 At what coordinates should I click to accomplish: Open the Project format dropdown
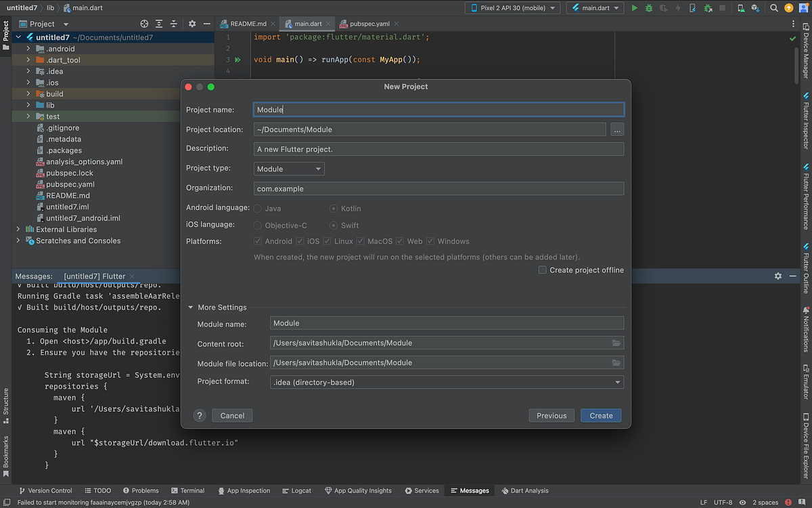(x=447, y=382)
